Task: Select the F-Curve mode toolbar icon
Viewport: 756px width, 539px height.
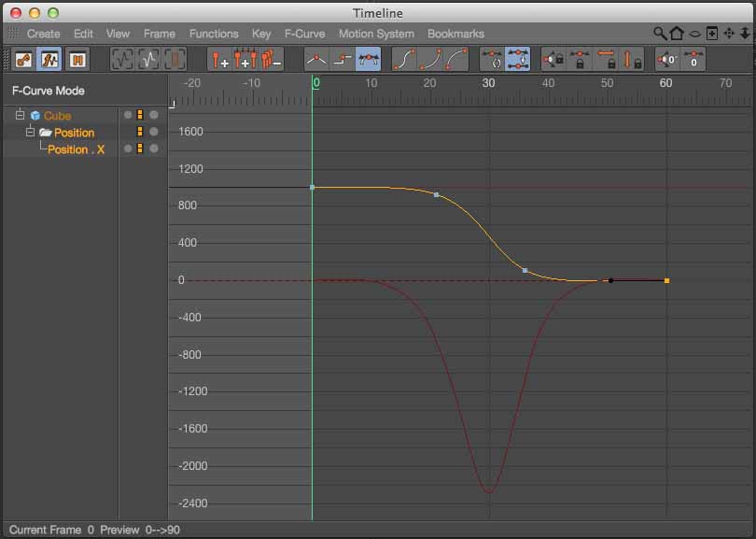Action: pos(50,60)
